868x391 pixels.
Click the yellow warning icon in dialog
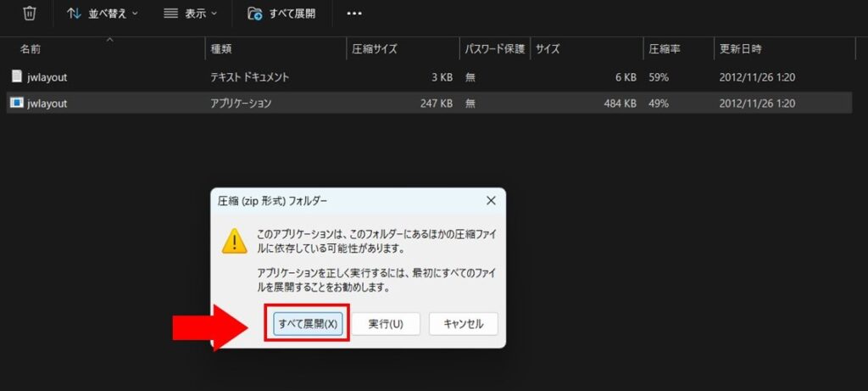pyautogui.click(x=234, y=241)
